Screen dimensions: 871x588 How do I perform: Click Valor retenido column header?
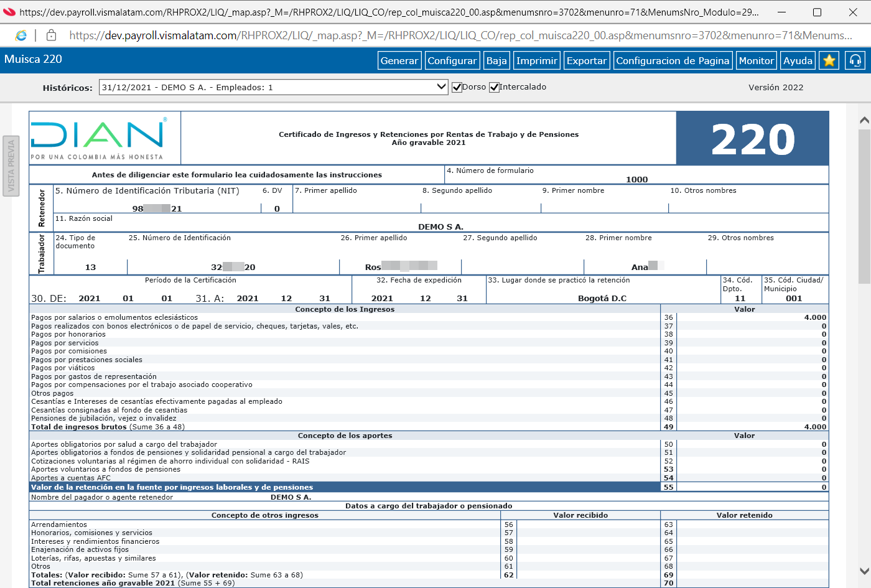[744, 515]
